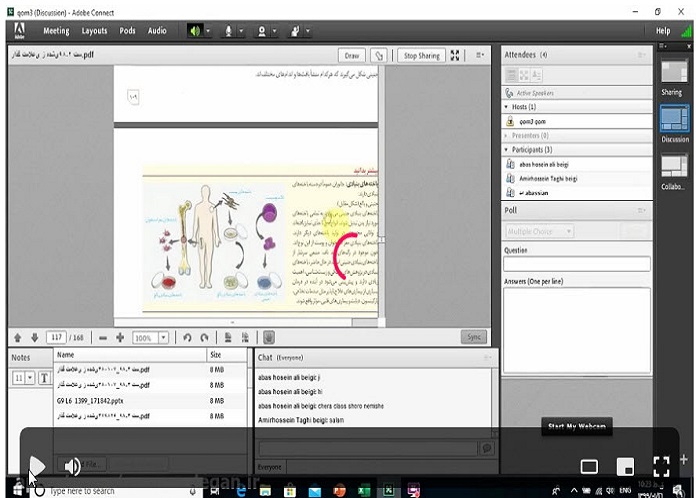Go to next page with down arrow
The height and width of the screenshot is (498, 696).
[x=33, y=338]
